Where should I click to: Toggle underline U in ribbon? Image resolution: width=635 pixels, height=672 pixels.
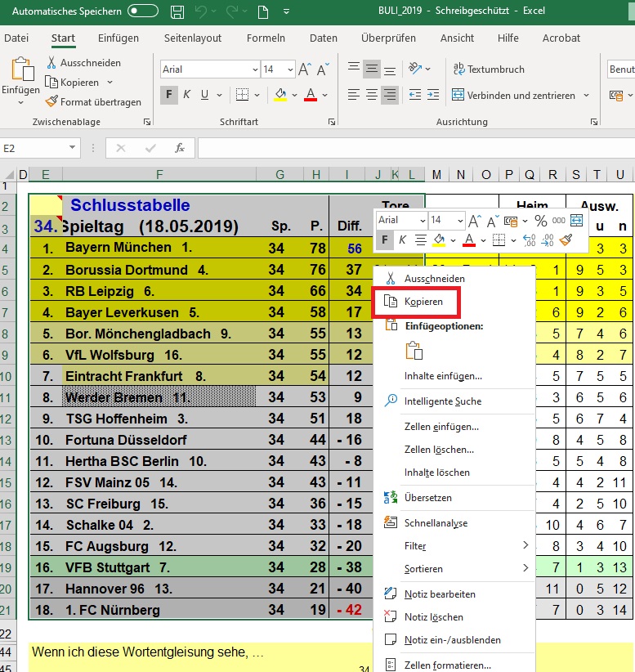(x=205, y=94)
